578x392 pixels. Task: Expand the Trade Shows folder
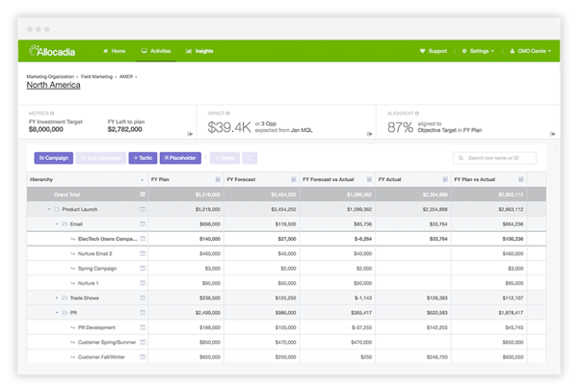coord(57,299)
